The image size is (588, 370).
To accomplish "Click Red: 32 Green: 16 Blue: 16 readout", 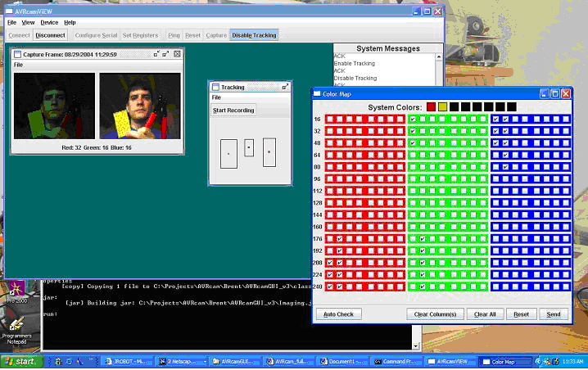I will [97, 147].
